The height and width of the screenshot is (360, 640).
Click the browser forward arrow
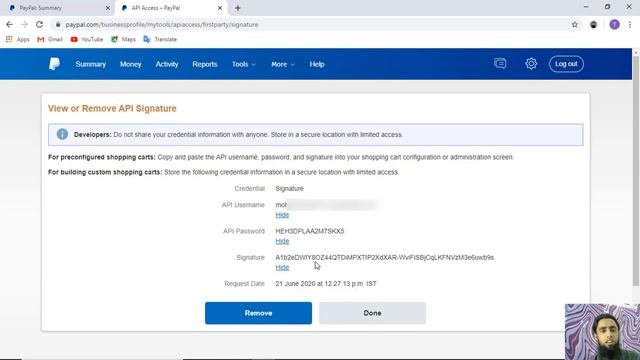point(24,24)
